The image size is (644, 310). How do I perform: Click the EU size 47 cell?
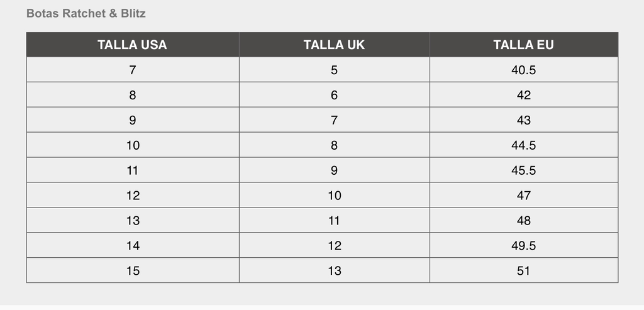[x=524, y=195]
